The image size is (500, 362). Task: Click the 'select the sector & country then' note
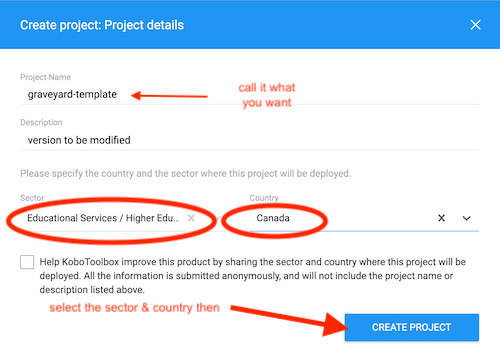click(x=134, y=307)
